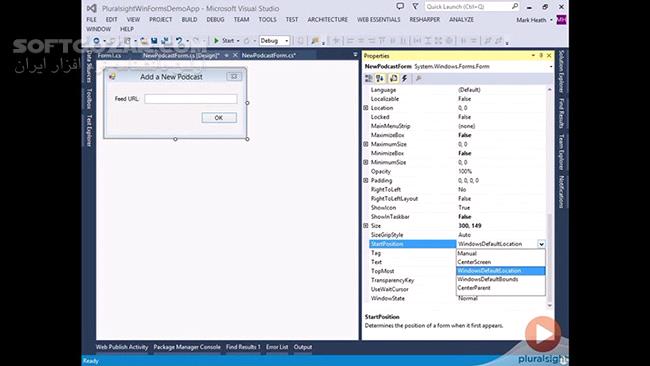Open the Mark Heath account dropdown
The width and height of the screenshot is (650, 366).
coord(551,20)
